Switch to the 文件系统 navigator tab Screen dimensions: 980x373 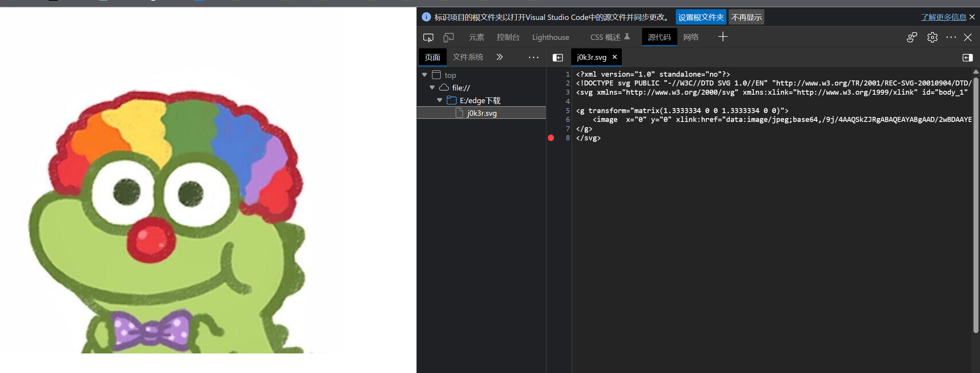point(468,57)
